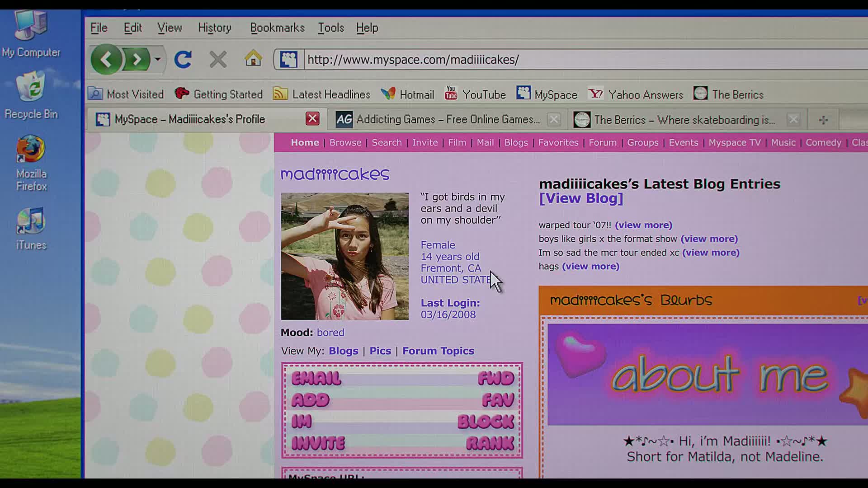Open The Berrics bookmark
Screen dimensions: 868x488
click(x=728, y=94)
